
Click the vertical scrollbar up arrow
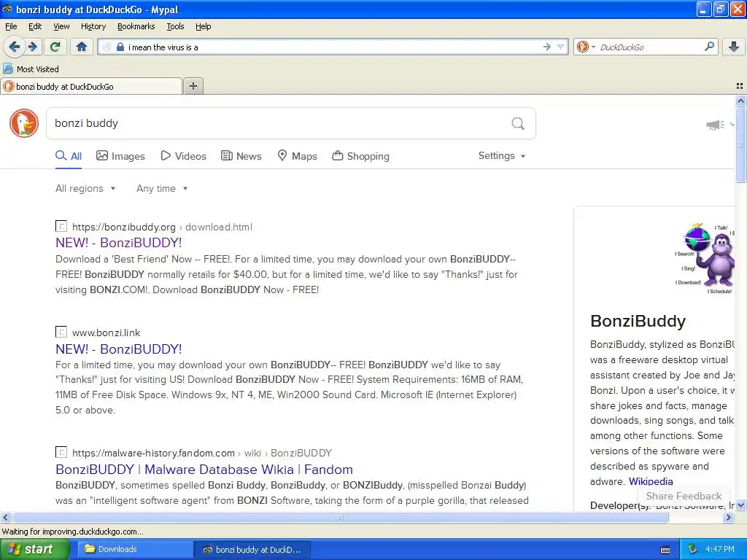click(x=740, y=101)
